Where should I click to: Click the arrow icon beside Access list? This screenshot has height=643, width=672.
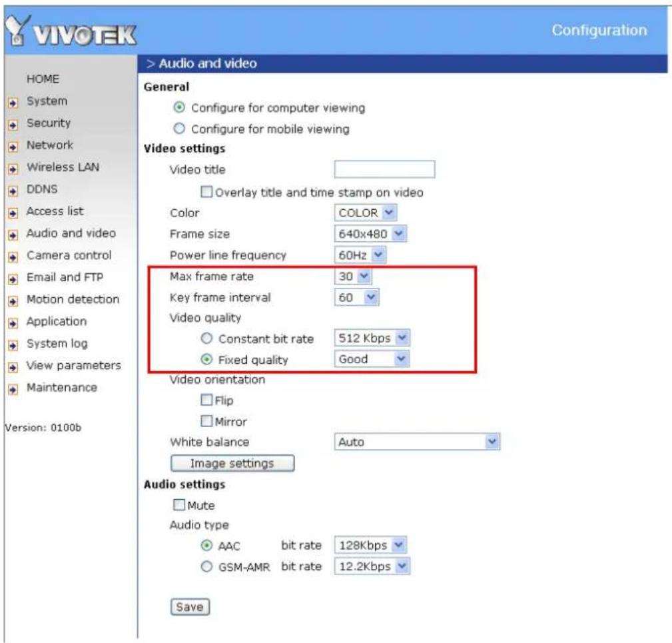click(x=13, y=213)
